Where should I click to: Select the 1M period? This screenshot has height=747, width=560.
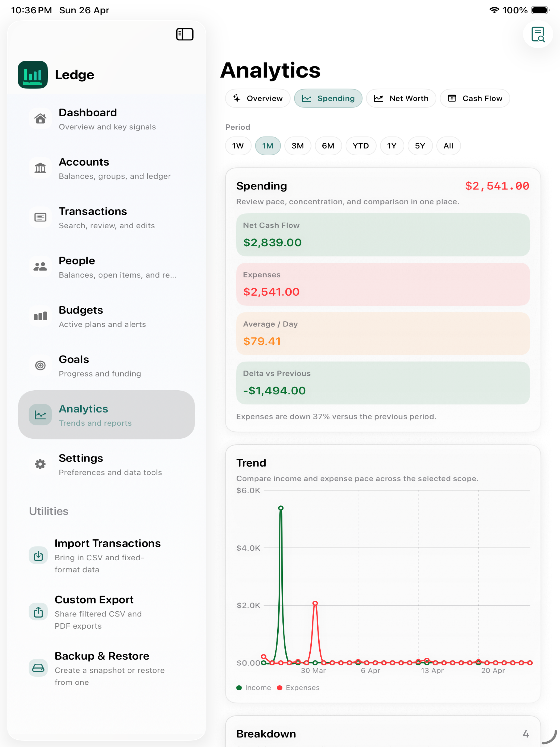[x=268, y=146]
